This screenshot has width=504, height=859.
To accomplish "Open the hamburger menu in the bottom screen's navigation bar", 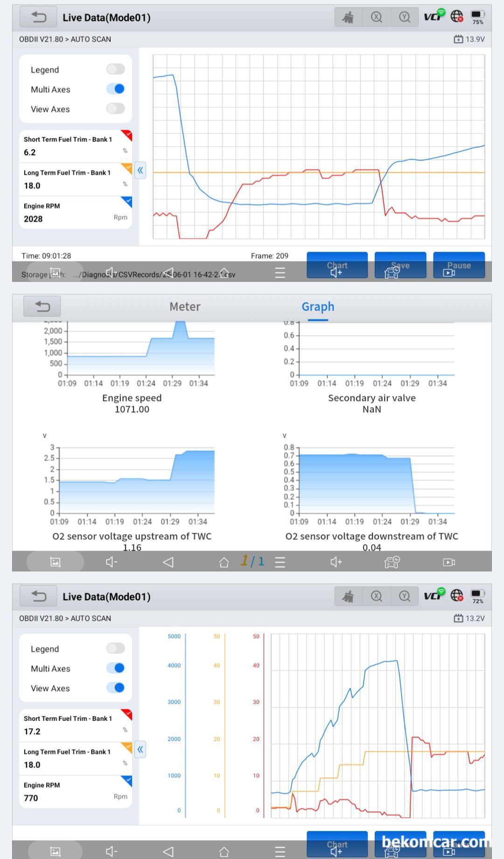I will point(280,852).
